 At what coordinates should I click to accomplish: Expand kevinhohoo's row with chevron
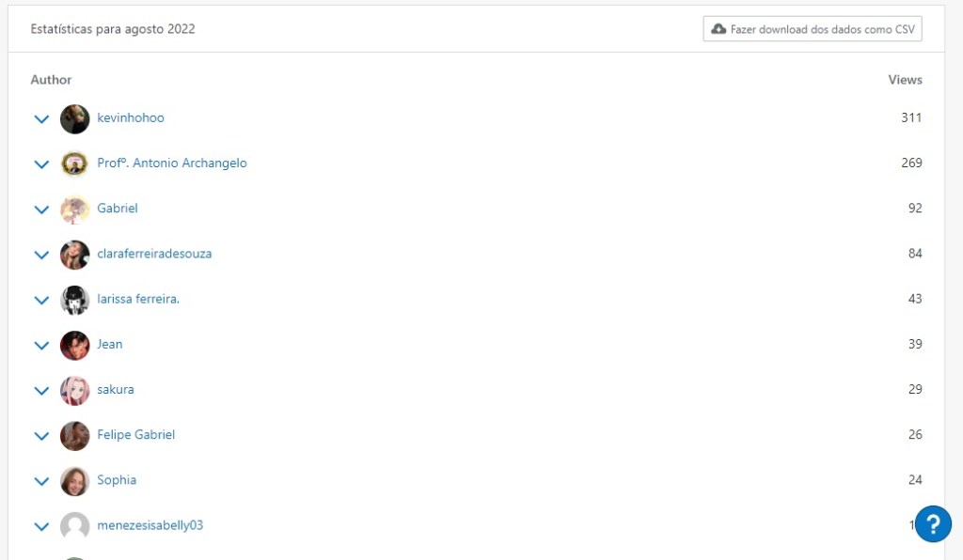click(x=41, y=119)
